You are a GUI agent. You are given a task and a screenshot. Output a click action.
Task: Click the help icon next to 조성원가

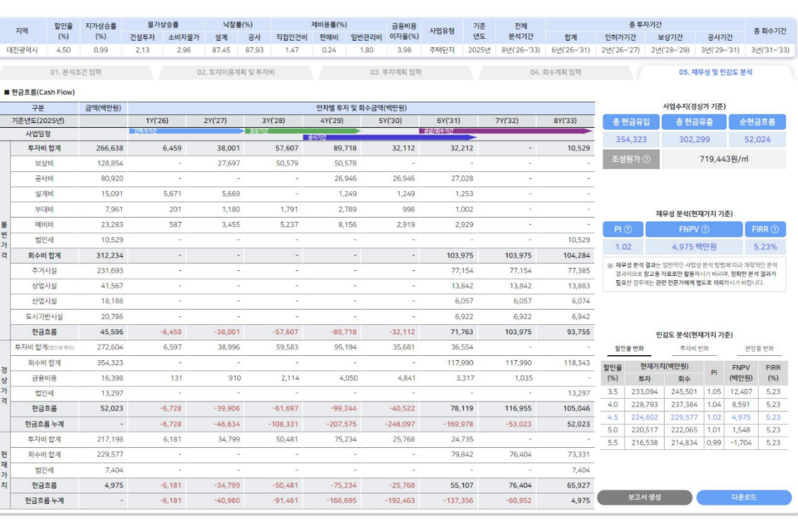point(646,158)
